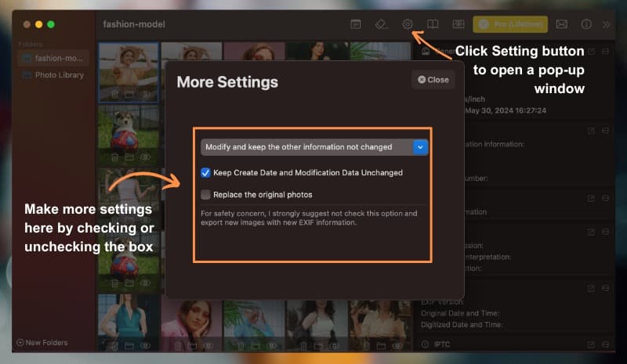Click trash icon on blue headscarf thumbnail
627x364 pixels.
(241, 346)
